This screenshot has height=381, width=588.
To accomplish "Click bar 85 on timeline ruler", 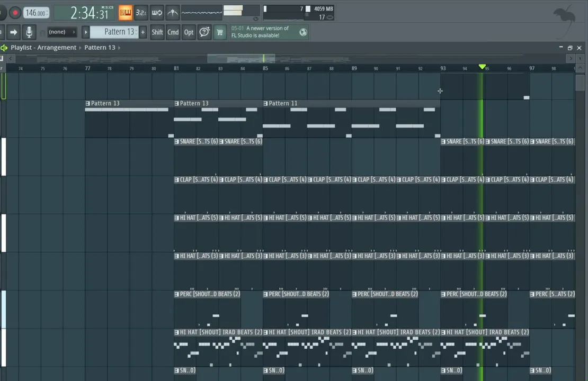I will tap(265, 68).
